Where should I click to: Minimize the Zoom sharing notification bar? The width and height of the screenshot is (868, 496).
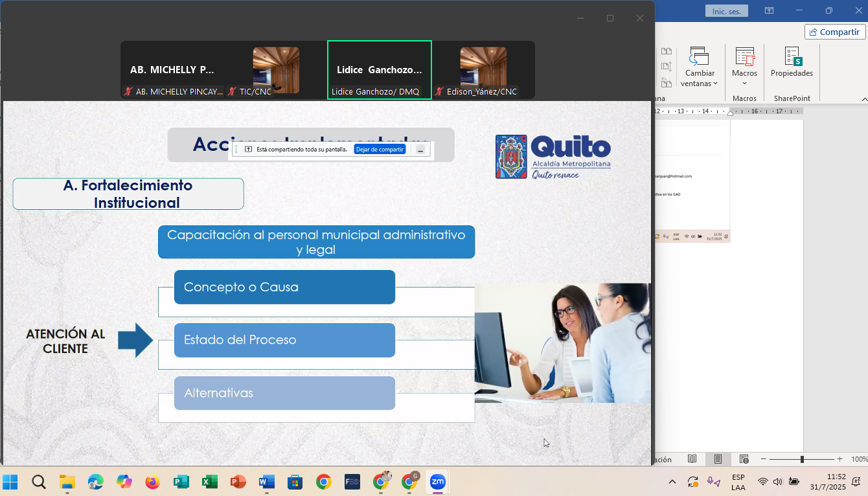[420, 150]
